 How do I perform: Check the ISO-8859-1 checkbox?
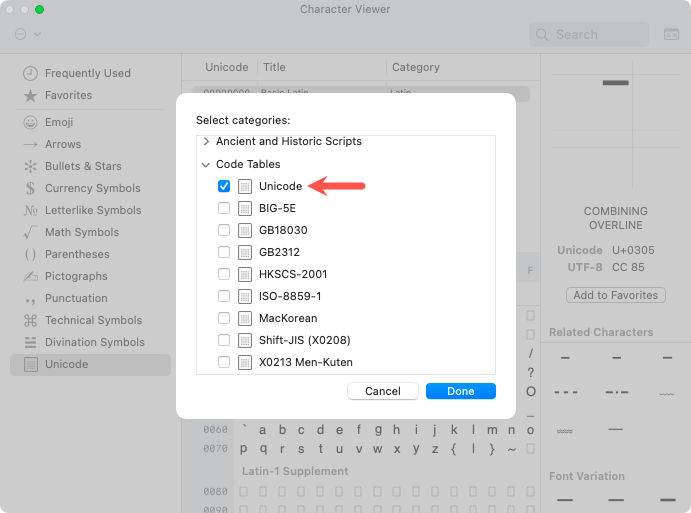point(224,296)
